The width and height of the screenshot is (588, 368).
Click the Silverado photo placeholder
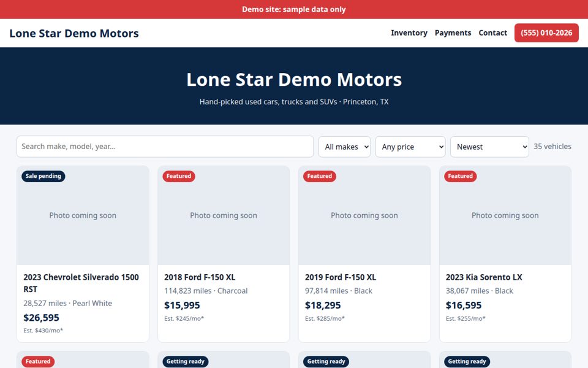pos(83,215)
